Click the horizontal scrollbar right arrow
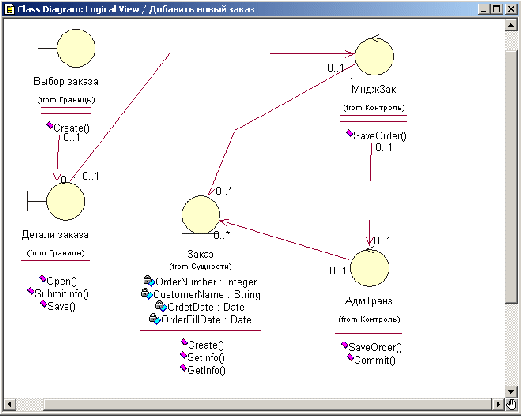 (x=498, y=404)
